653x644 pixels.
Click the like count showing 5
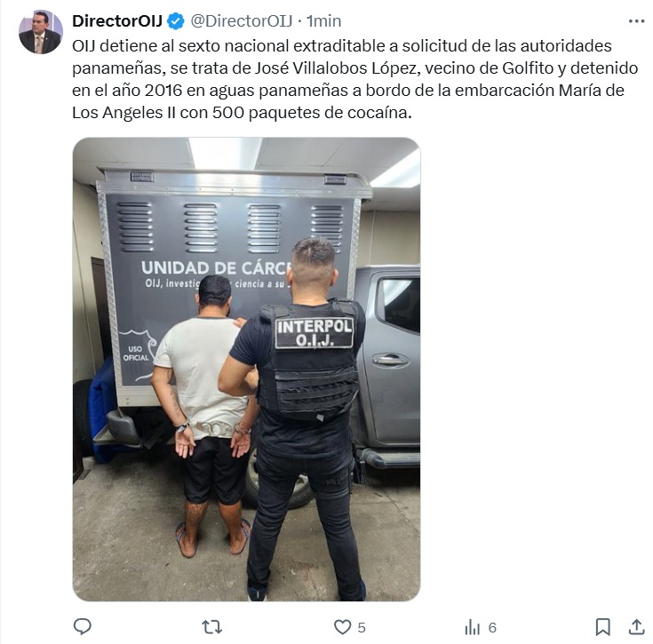point(362,628)
